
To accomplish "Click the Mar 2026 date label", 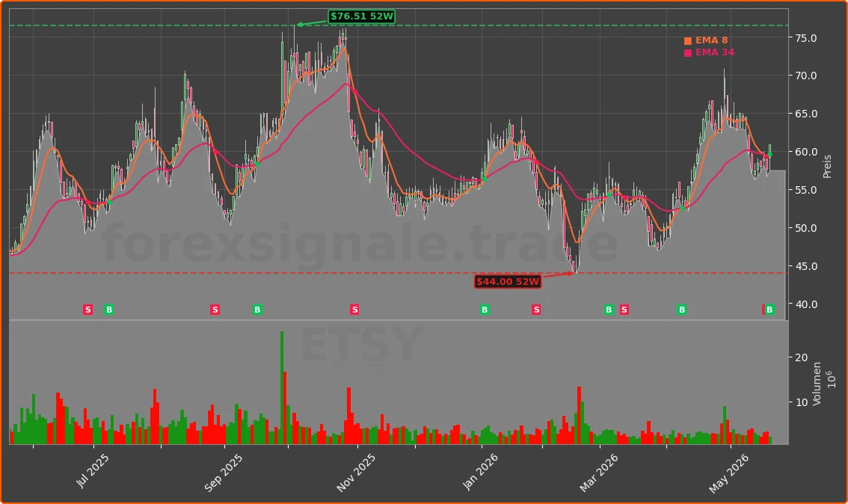I will pyautogui.click(x=599, y=473).
